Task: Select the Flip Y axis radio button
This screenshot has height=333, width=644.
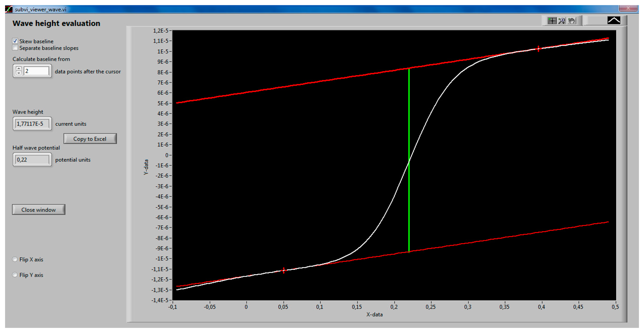Action: pyautogui.click(x=15, y=275)
